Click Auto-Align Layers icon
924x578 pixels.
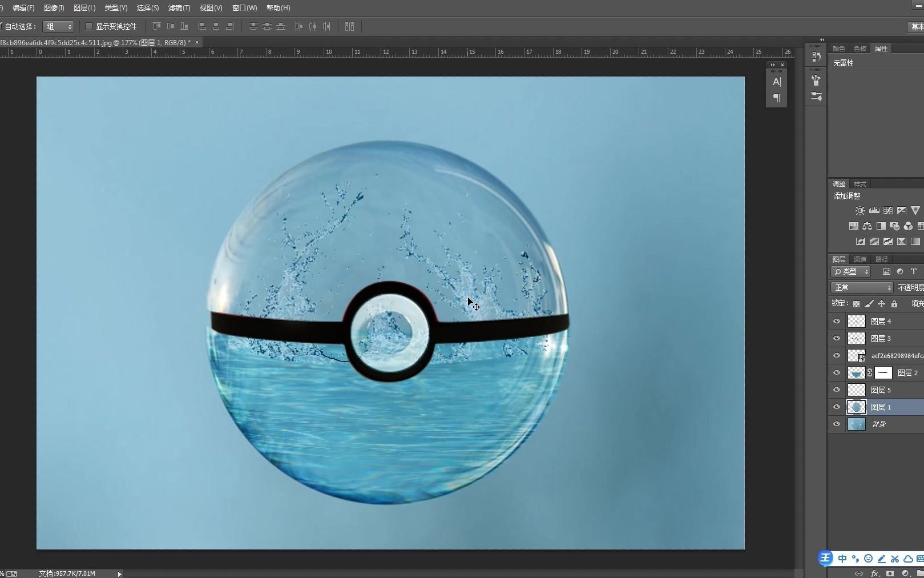tap(349, 26)
